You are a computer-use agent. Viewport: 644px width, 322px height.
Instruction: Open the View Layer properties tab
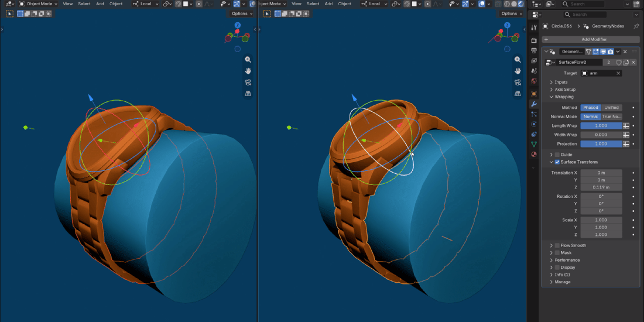534,61
